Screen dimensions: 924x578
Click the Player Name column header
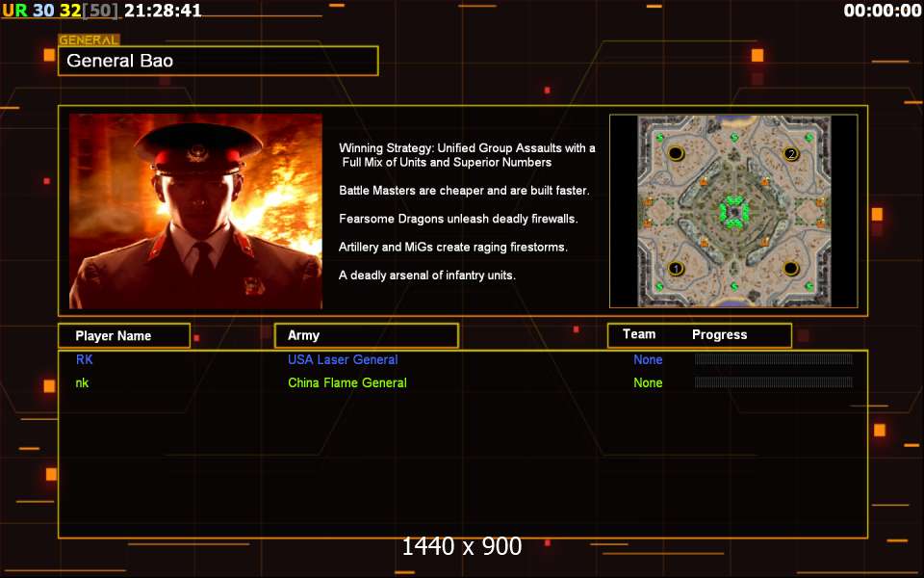(x=124, y=335)
